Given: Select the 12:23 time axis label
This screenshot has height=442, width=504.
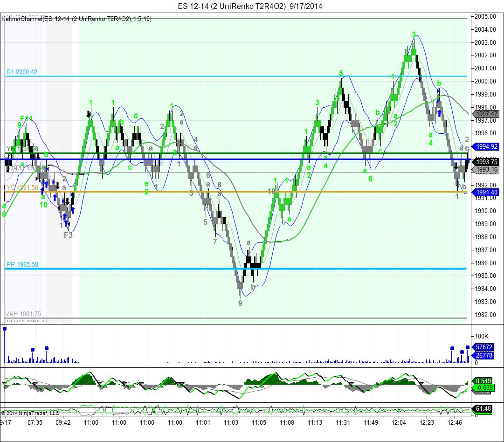Looking at the screenshot, I should [427, 422].
